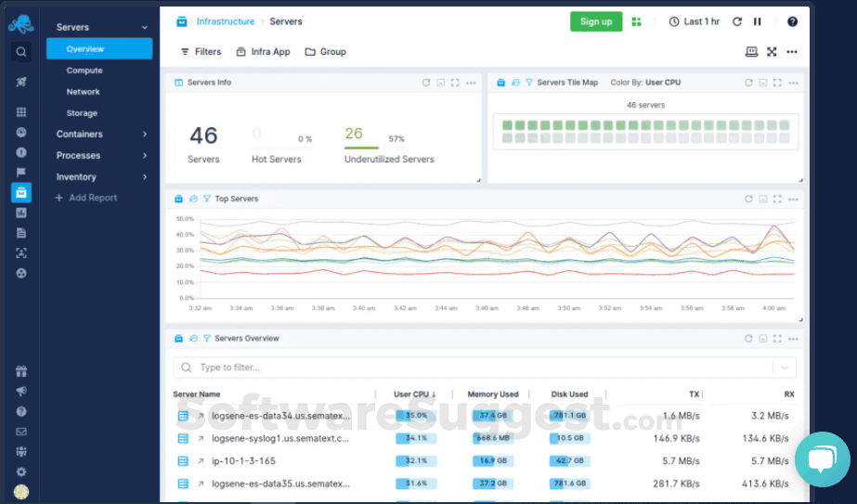Click the refresh icon in top bar
857x504 pixels.
(737, 21)
